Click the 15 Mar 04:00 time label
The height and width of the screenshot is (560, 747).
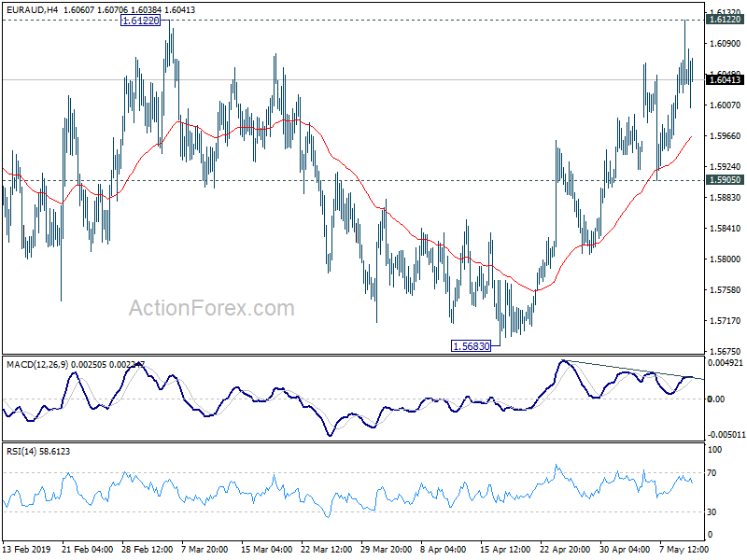coord(267,549)
